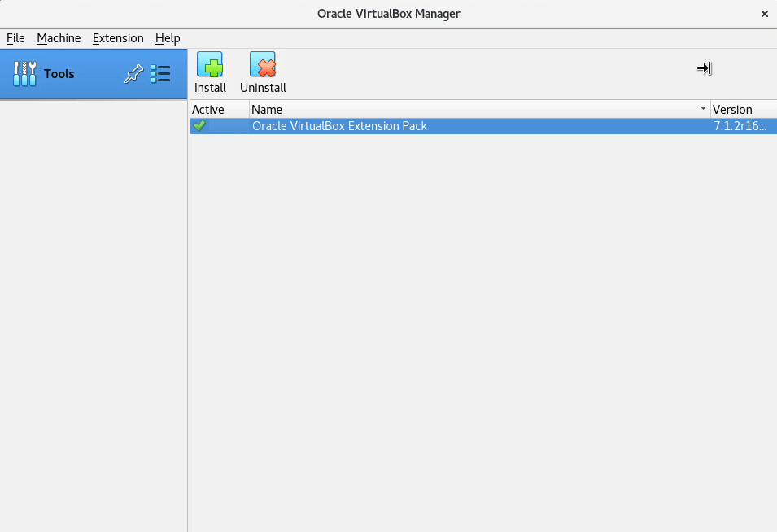Open the File menu
Screen dimensions: 777x532
[15, 38]
